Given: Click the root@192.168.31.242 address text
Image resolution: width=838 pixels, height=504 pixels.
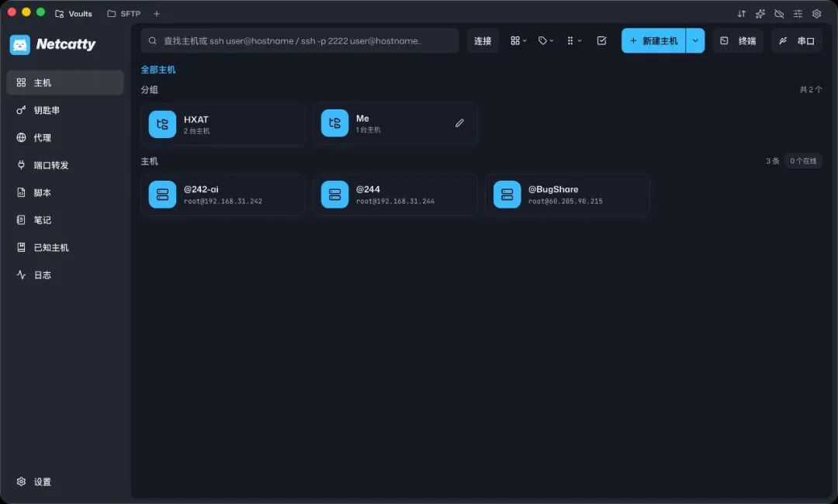Looking at the screenshot, I should point(223,202).
